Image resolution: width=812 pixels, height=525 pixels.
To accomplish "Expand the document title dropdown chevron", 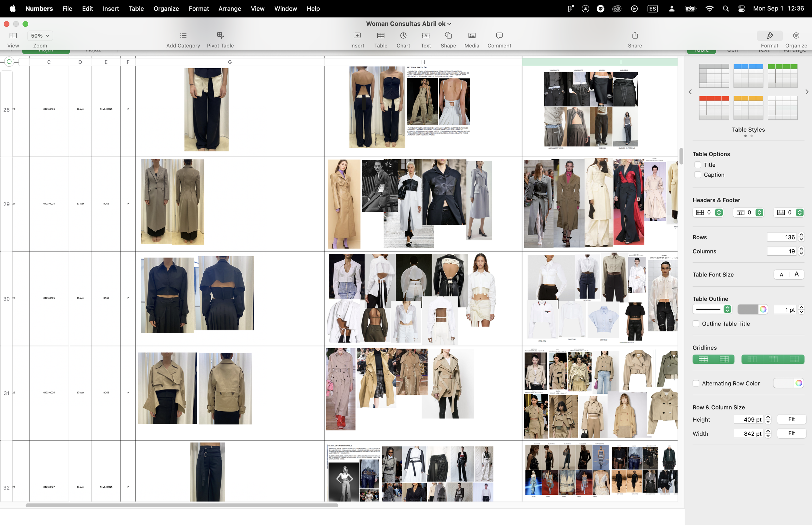I will 449,24.
